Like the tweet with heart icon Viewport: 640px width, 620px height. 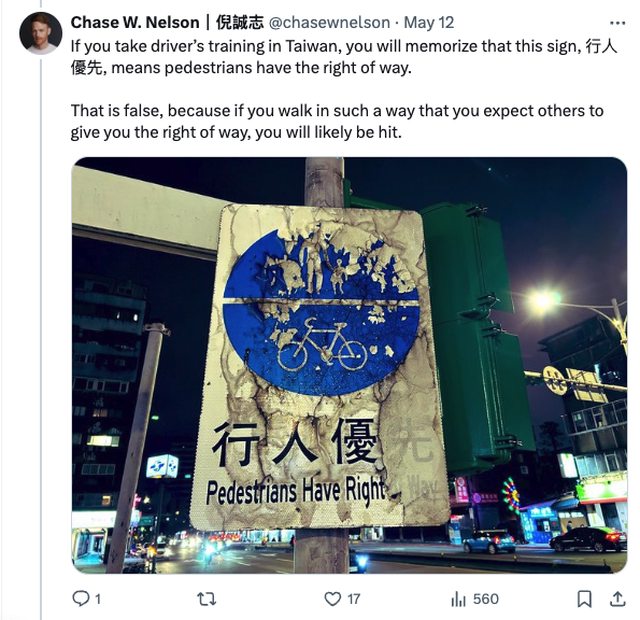click(x=333, y=599)
